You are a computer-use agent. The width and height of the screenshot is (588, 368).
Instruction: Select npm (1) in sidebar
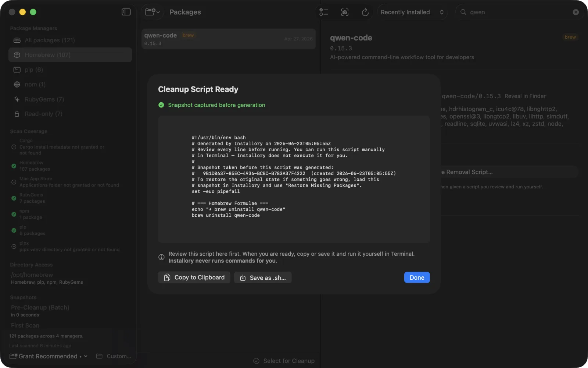tap(70, 84)
